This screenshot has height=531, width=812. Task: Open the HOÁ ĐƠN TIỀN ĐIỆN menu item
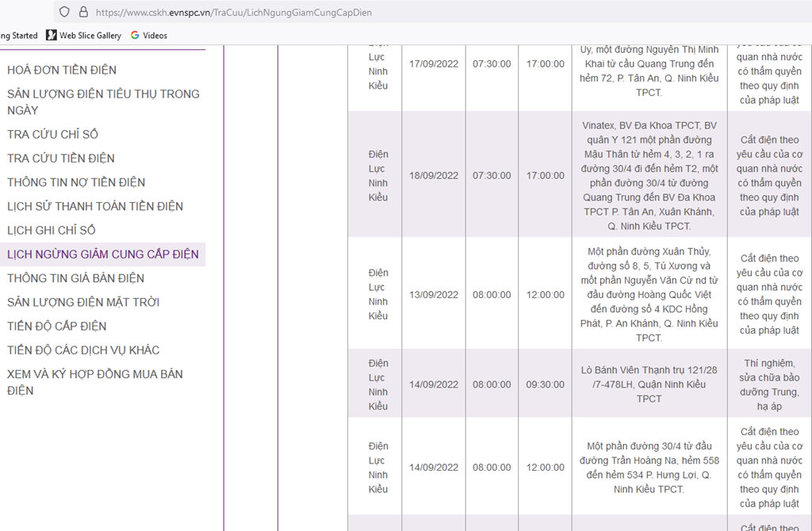(62, 70)
